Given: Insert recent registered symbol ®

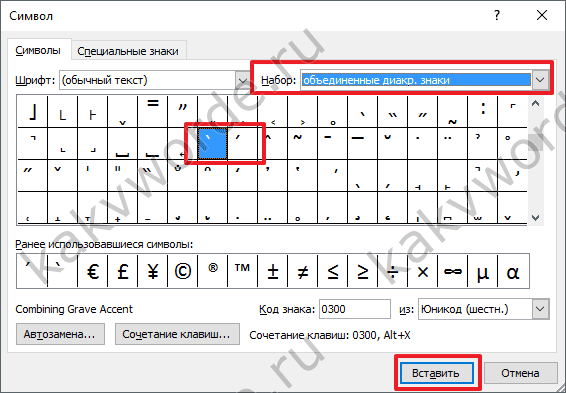Looking at the screenshot, I should (213, 271).
